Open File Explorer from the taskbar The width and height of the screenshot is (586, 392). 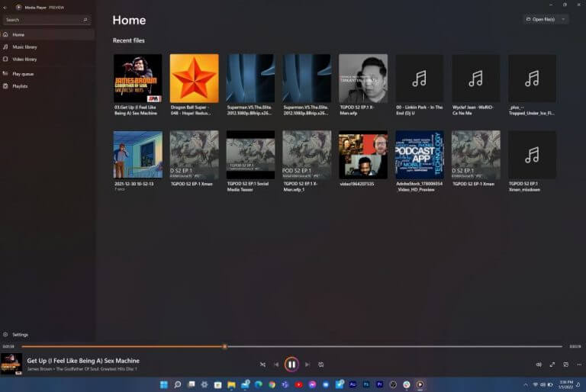tap(231, 384)
